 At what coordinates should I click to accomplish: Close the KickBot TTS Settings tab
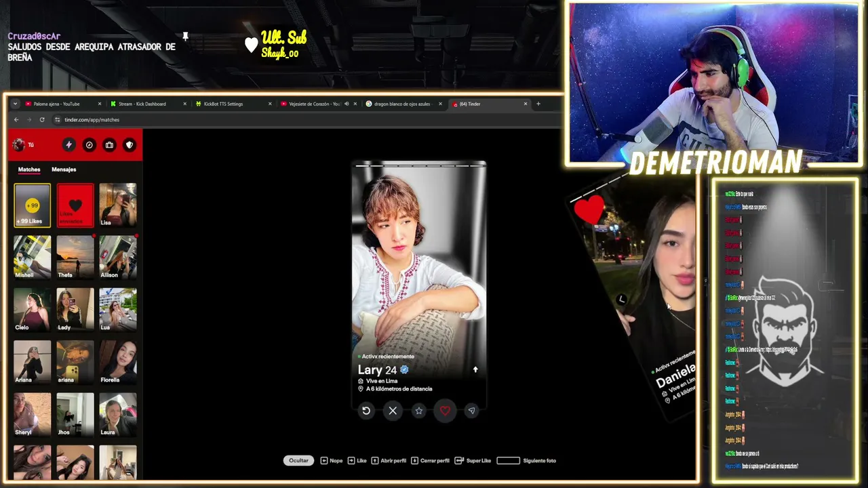tap(270, 104)
